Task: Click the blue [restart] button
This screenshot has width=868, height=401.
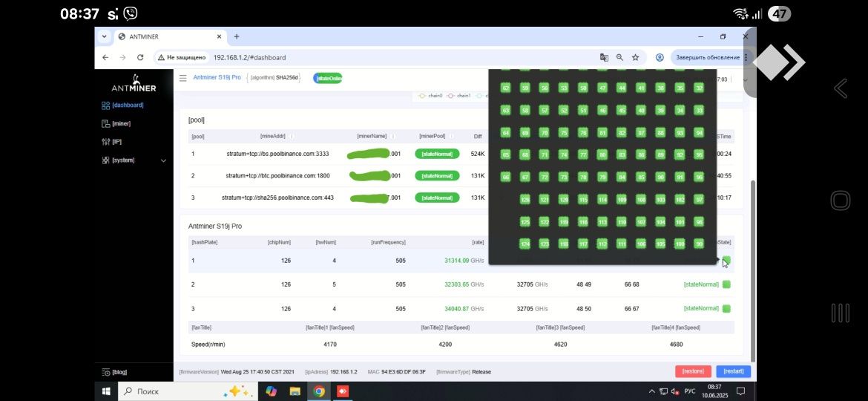Action: pos(734,371)
